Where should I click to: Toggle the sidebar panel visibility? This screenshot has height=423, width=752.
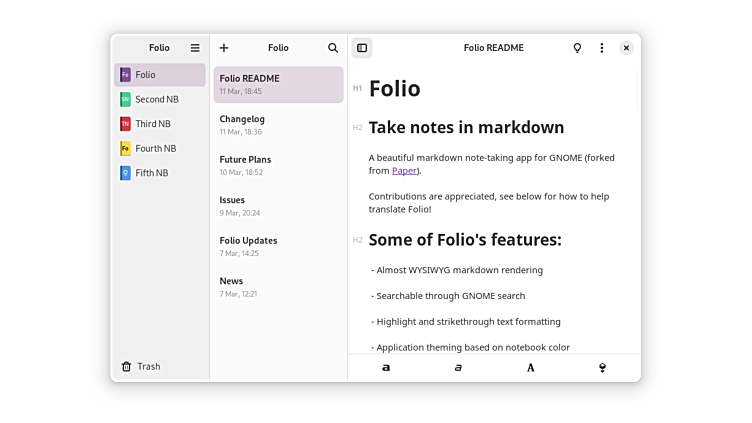[x=362, y=48]
